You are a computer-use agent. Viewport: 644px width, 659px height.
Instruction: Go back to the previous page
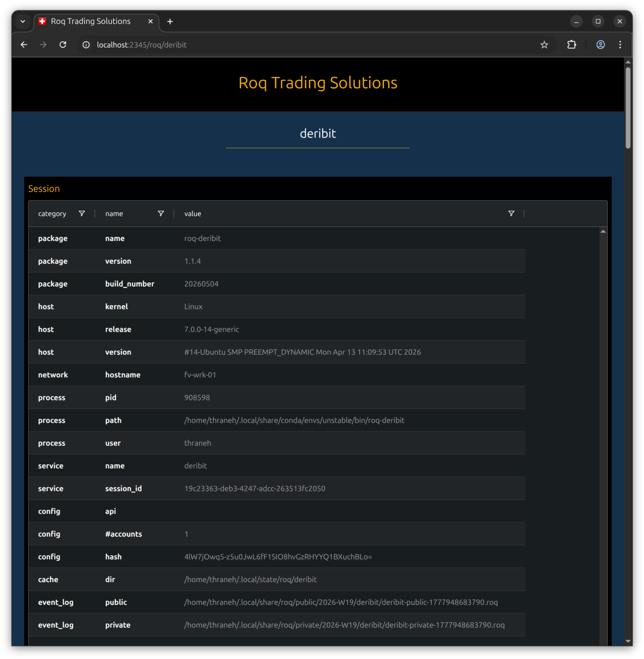(x=24, y=45)
